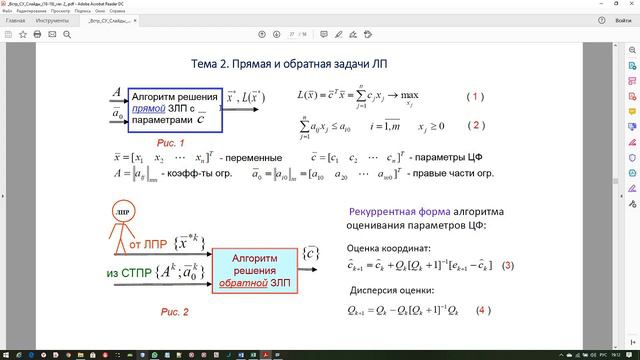640x360 pixels.
Task: Click the Acrobat Reader taskbar icon
Action: [x=266, y=355]
